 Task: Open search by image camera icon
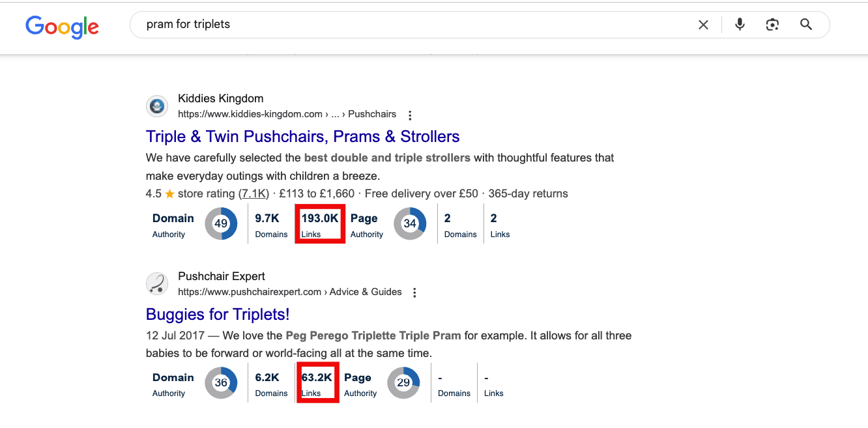point(772,25)
